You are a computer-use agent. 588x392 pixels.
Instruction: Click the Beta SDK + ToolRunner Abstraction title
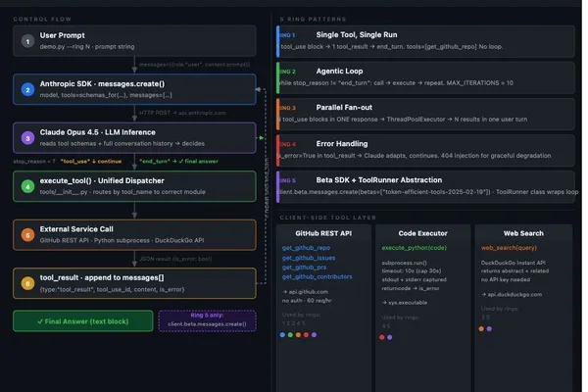pyautogui.click(x=379, y=180)
